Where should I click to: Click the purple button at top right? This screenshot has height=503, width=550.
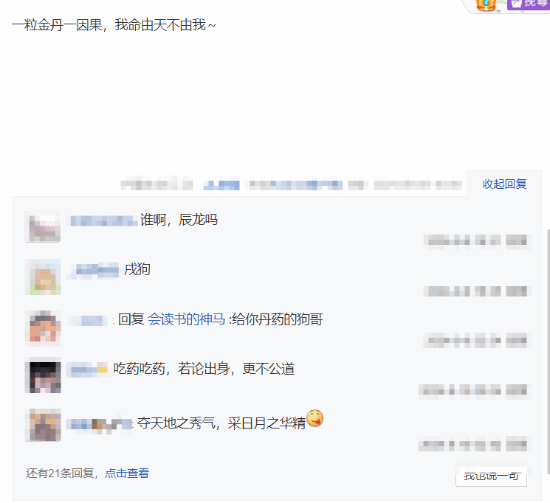tap(528, 4)
